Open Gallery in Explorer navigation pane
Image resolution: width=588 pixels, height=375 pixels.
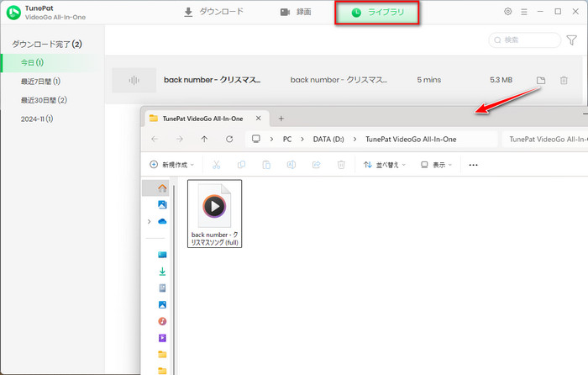coord(162,204)
